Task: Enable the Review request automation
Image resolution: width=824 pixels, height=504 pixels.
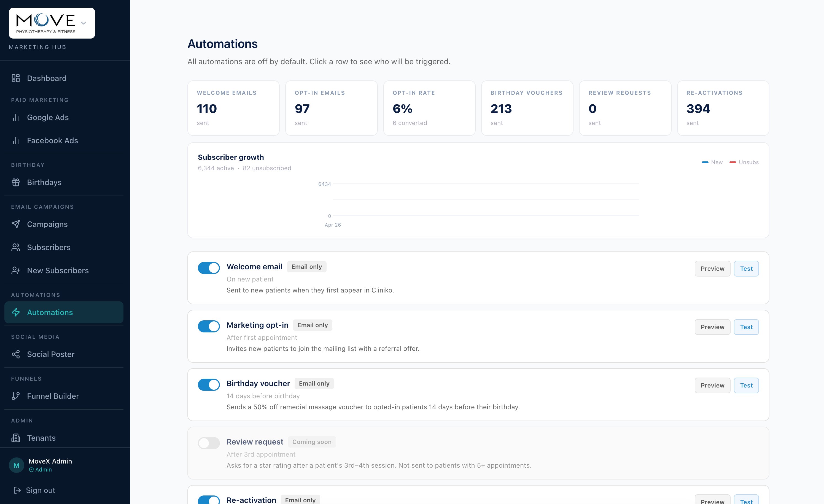Action: [209, 443]
